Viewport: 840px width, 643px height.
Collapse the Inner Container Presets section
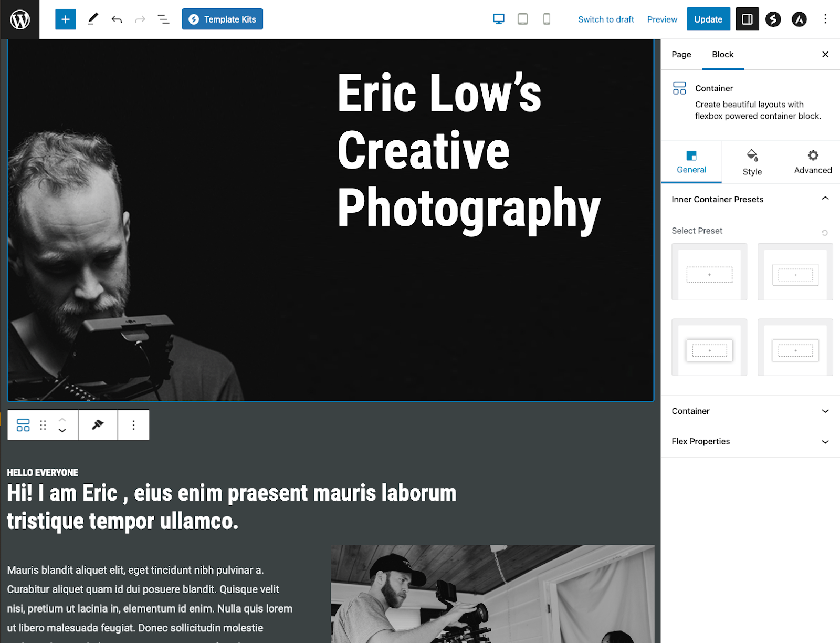click(825, 199)
